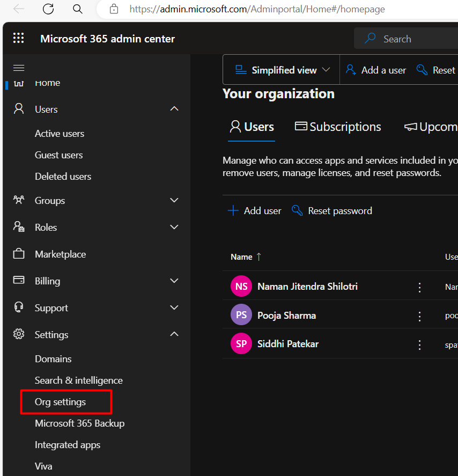Click the Settings gear icon
This screenshot has height=476, width=458.
[x=19, y=334]
